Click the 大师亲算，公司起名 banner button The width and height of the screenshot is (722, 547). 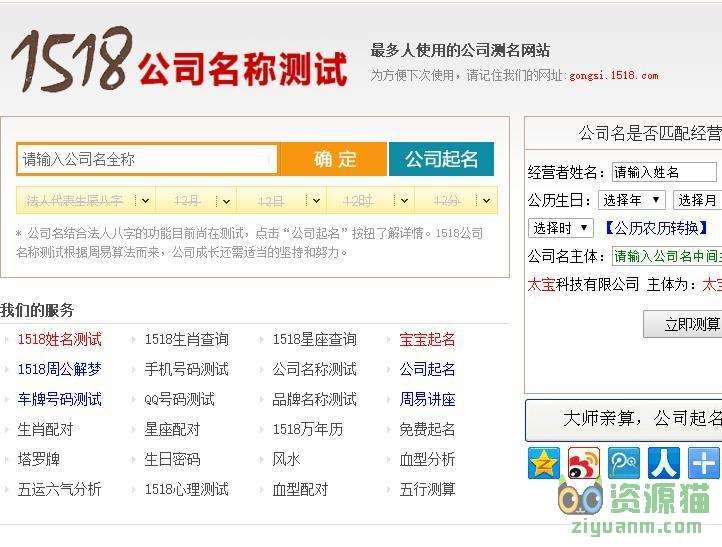[623, 420]
